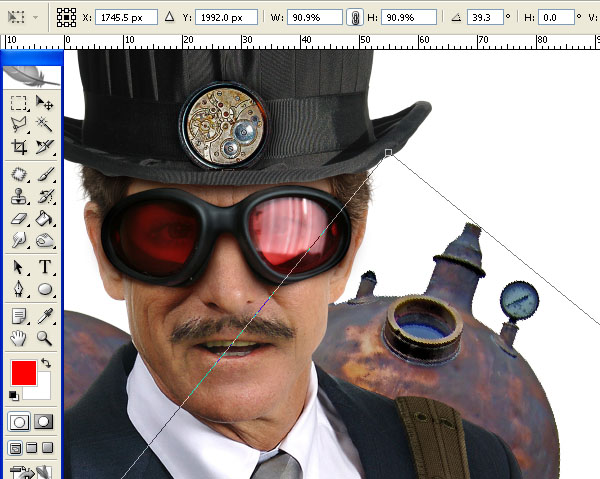The height and width of the screenshot is (479, 600).
Task: Select Standard Screen Mode
Action: 15,448
